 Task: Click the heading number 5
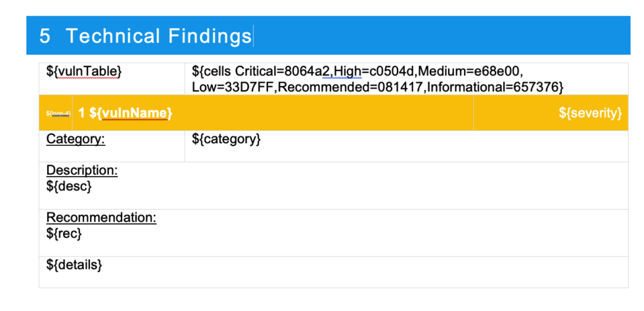45,36
